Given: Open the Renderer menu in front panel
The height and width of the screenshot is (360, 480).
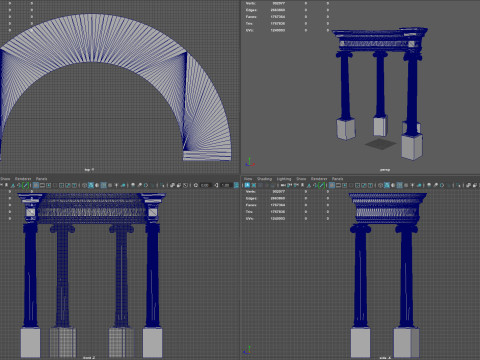Looking at the screenshot, I should (x=23, y=179).
